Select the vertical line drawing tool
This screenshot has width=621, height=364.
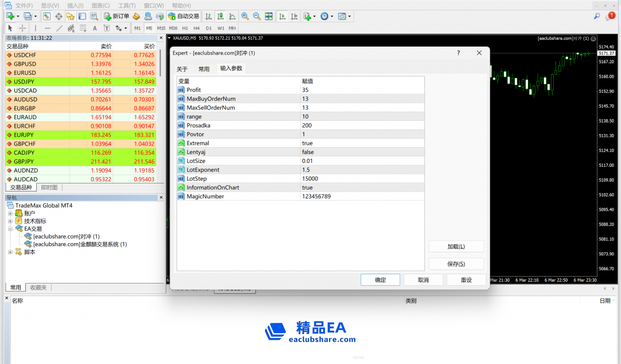tap(35, 28)
